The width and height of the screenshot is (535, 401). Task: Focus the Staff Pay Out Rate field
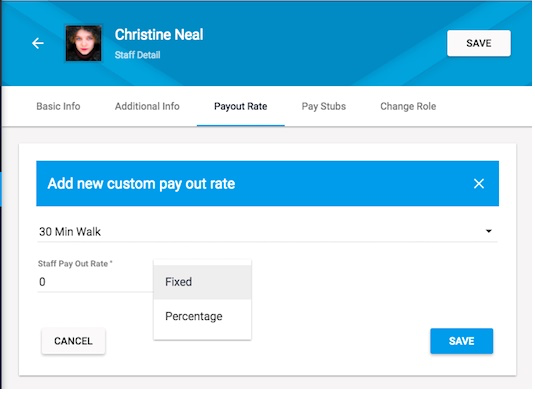click(x=95, y=282)
